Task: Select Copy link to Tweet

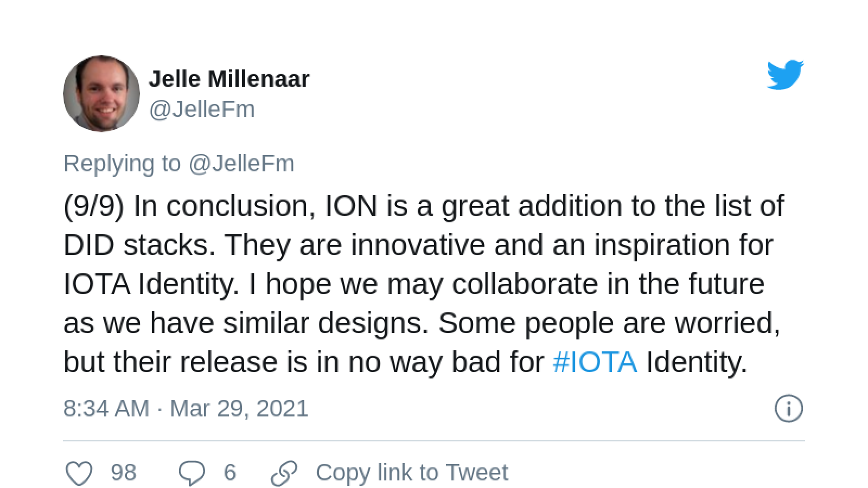Action: (x=412, y=473)
